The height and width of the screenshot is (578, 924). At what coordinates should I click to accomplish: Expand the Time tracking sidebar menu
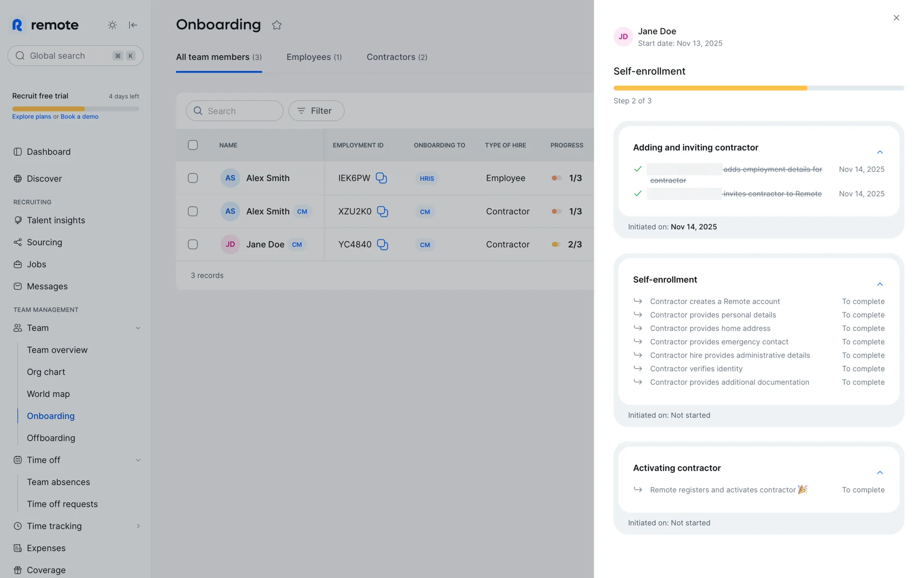pos(138,526)
